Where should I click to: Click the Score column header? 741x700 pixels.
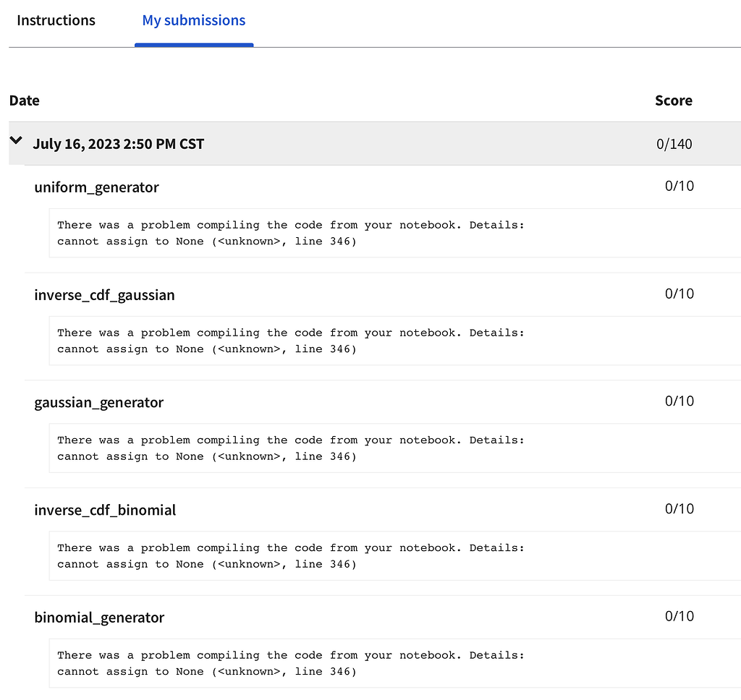[673, 101]
